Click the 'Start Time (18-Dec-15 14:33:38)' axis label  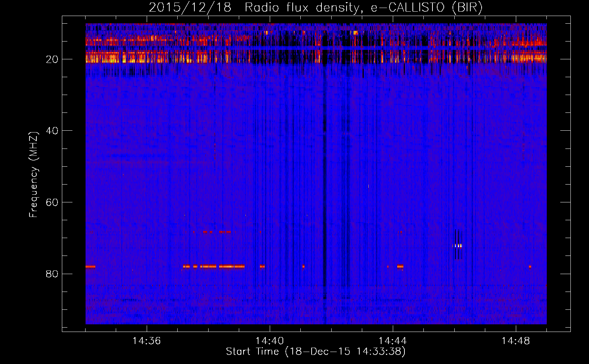coord(316,352)
